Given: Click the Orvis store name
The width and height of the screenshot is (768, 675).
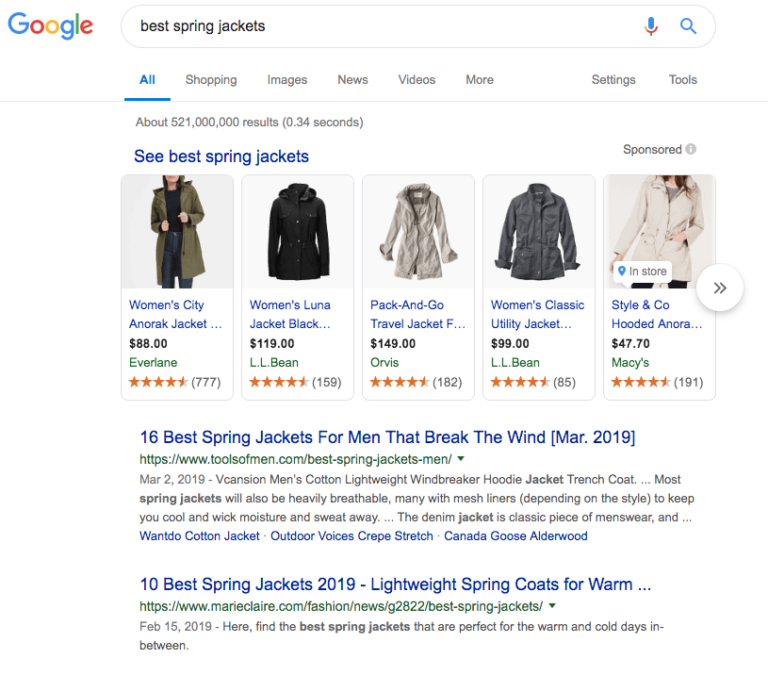Looking at the screenshot, I should click(384, 362).
